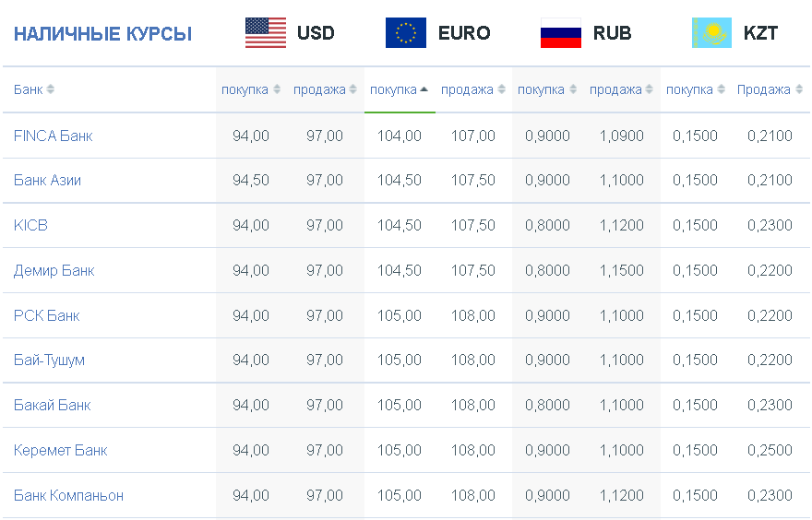The image size is (812, 520).
Task: Sort by USD продажа column
Action: coord(325,89)
